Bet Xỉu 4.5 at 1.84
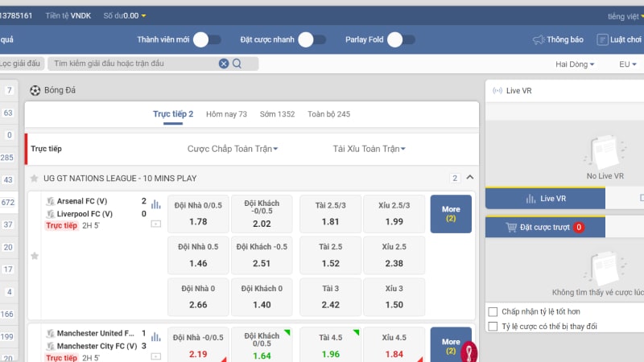This screenshot has height=362, width=644. [394, 345]
